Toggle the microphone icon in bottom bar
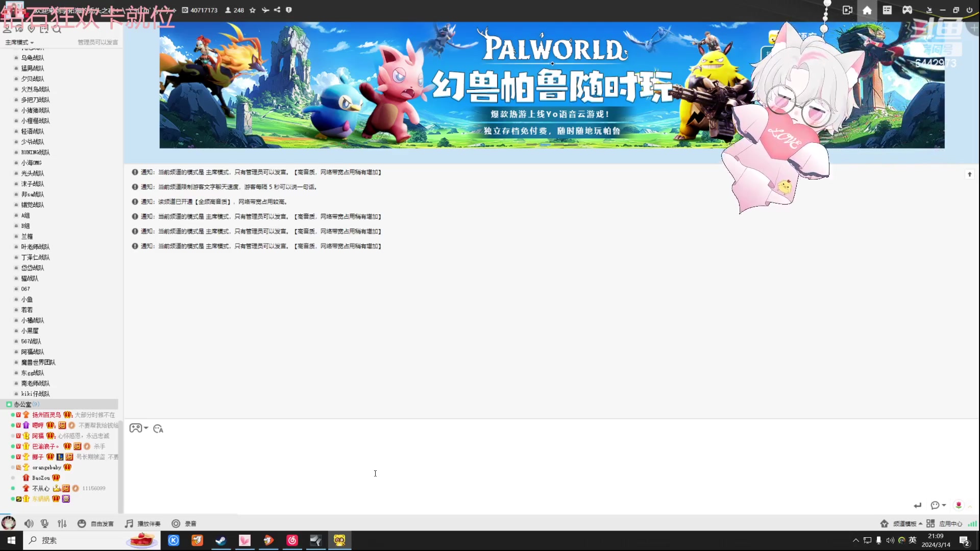The width and height of the screenshot is (980, 551). tap(45, 523)
